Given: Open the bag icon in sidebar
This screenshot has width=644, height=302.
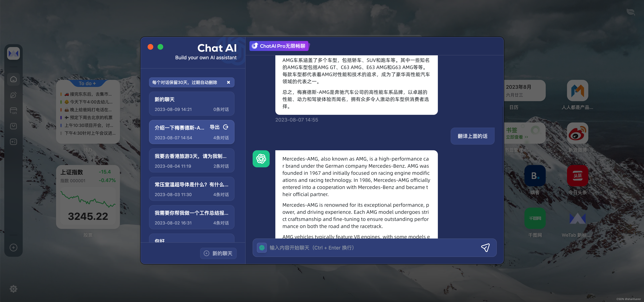Looking at the screenshot, I should tap(13, 126).
